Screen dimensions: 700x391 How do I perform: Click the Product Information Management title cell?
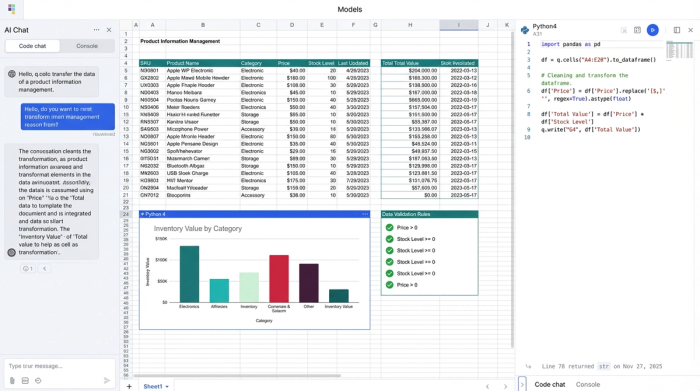[x=180, y=41]
